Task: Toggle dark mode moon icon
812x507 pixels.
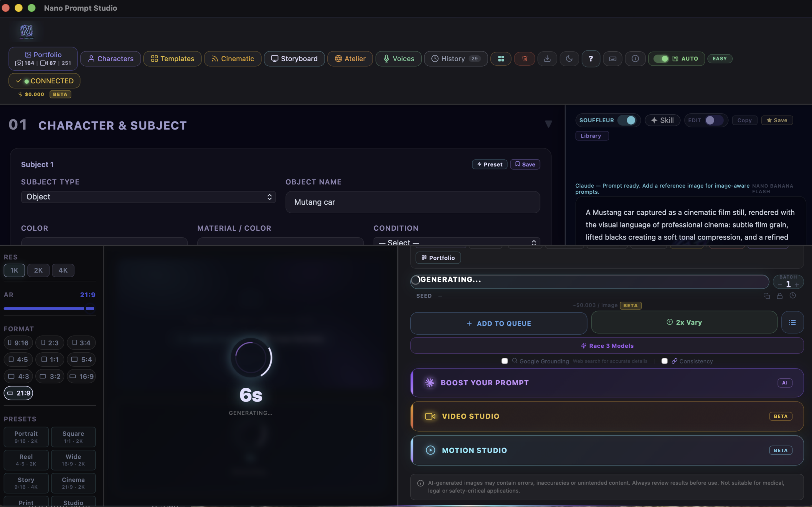Action: (569, 59)
